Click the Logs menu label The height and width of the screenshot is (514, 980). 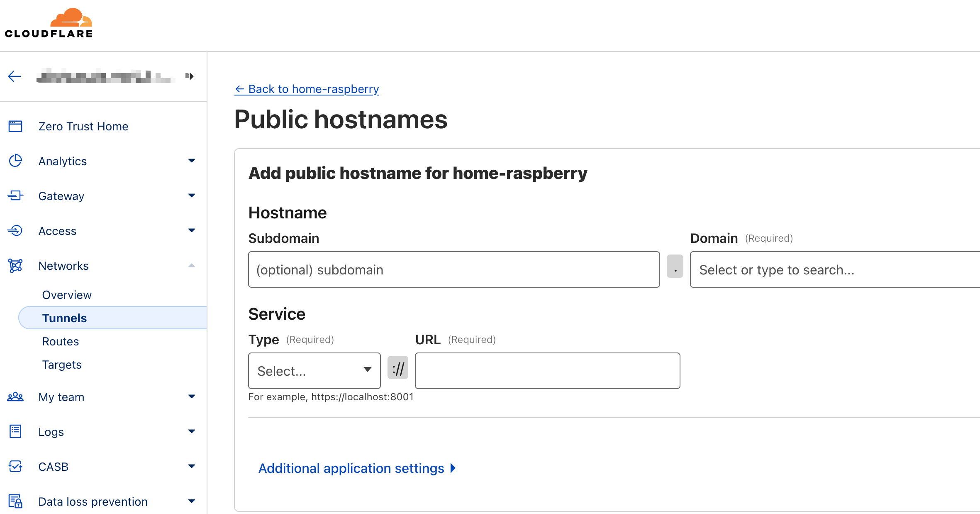click(51, 432)
